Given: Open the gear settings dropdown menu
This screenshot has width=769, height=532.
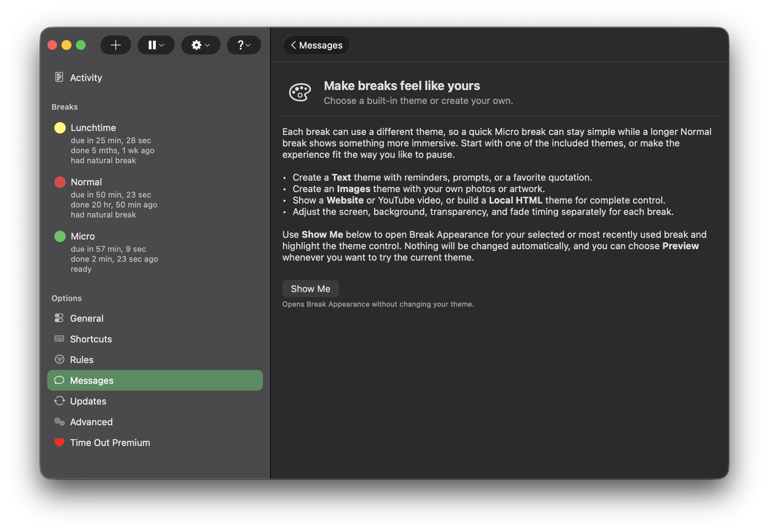Looking at the screenshot, I should [200, 45].
